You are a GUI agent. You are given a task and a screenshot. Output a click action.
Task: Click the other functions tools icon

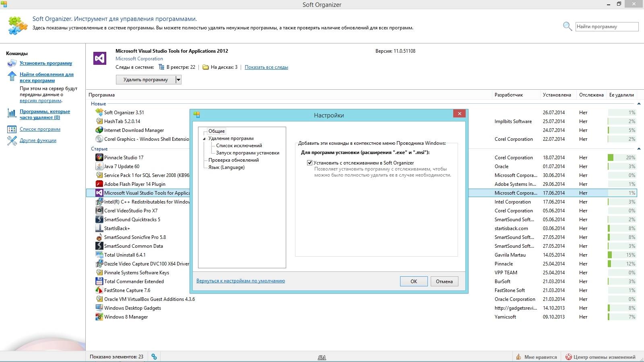pos(12,141)
